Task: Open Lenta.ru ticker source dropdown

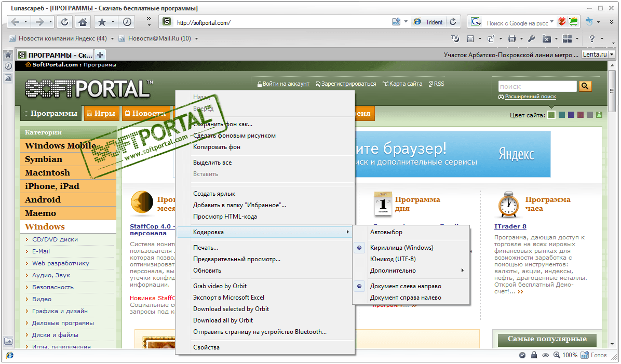Action: point(612,55)
